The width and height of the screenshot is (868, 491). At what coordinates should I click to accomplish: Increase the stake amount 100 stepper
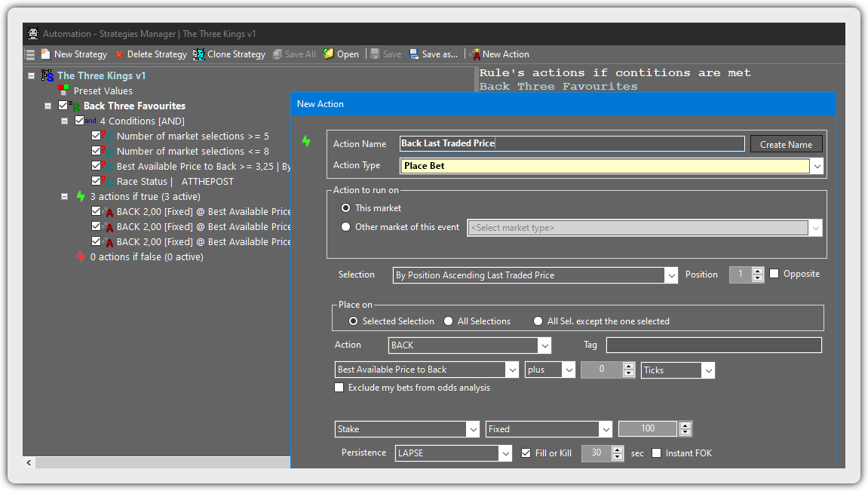coord(686,425)
